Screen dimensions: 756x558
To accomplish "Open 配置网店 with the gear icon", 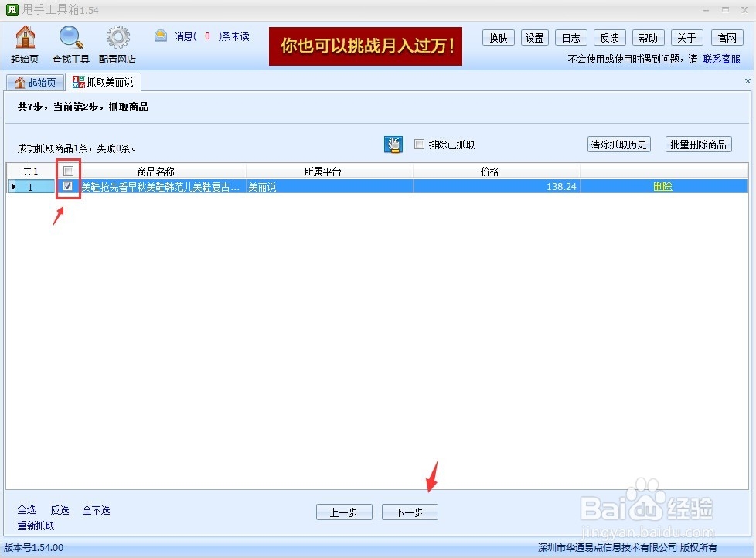I will pos(117,44).
